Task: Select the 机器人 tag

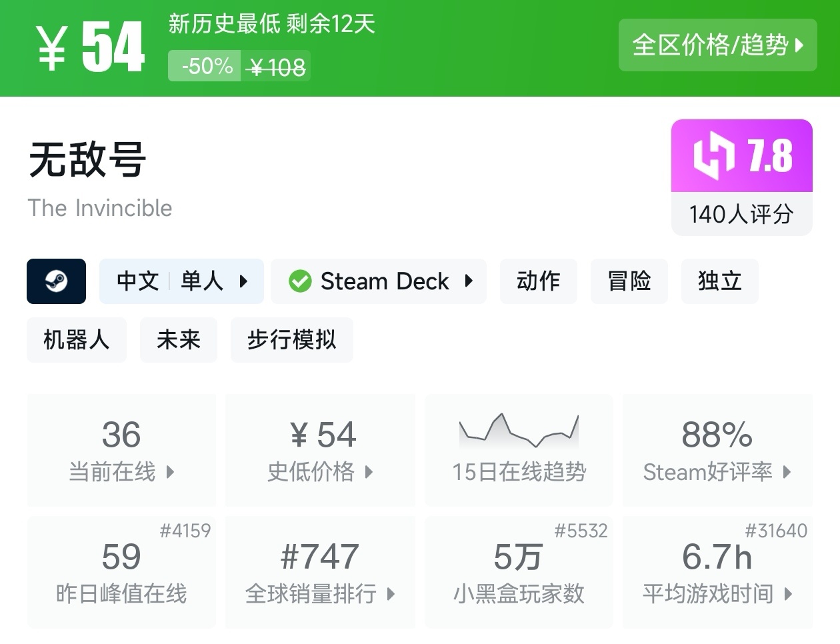Action: pyautogui.click(x=76, y=340)
